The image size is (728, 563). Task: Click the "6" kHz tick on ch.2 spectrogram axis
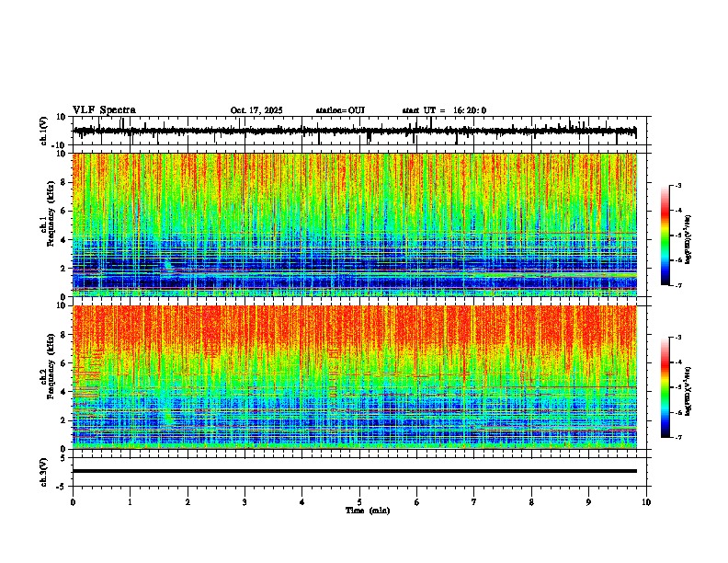coord(64,363)
